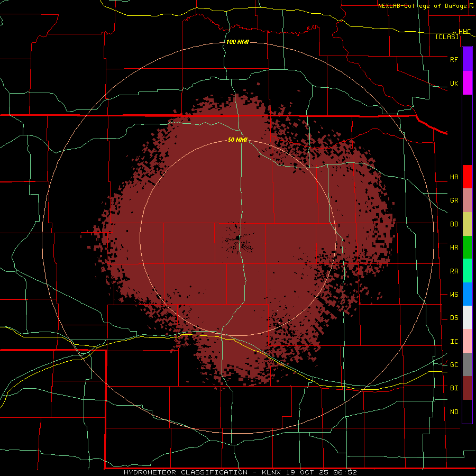The image size is (476, 476).
Task: Click the BI dark red legend swatch
Action: [x=467, y=388]
